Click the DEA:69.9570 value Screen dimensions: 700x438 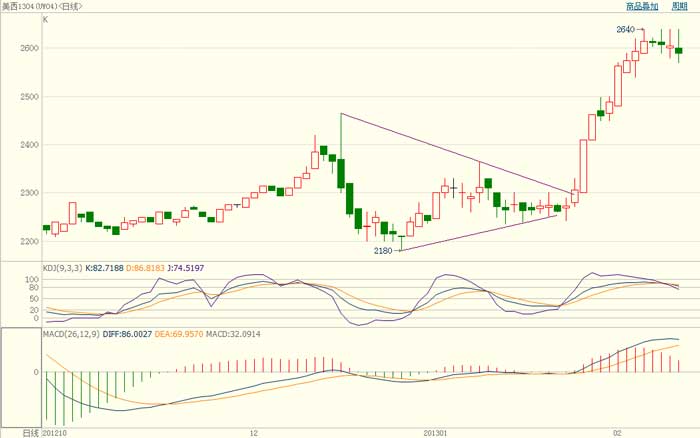click(179, 334)
